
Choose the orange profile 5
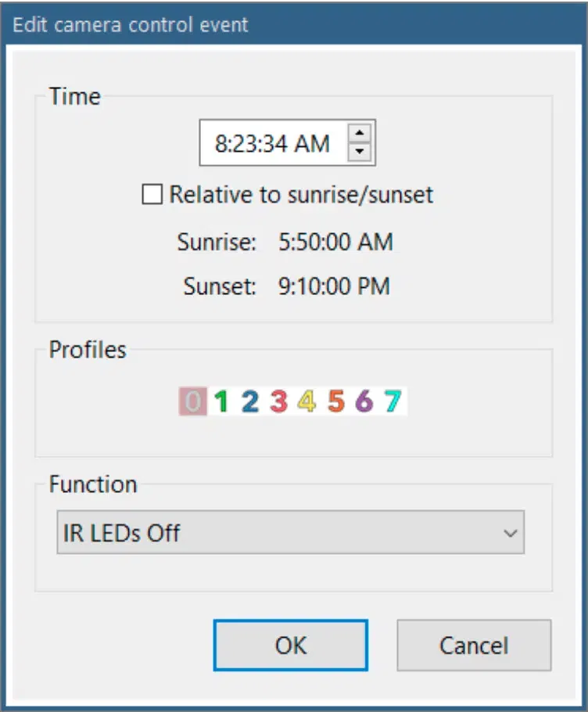coord(335,402)
